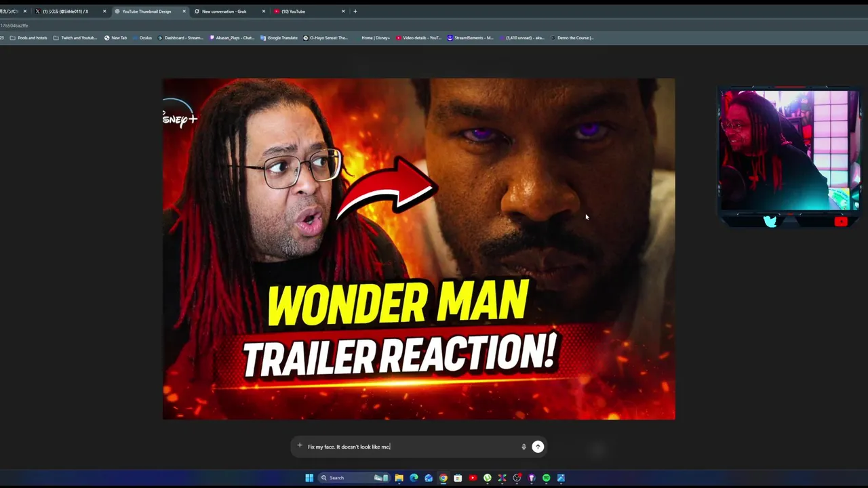
Task: Click the red YouTube icon on webcam overlay
Action: coord(841,221)
